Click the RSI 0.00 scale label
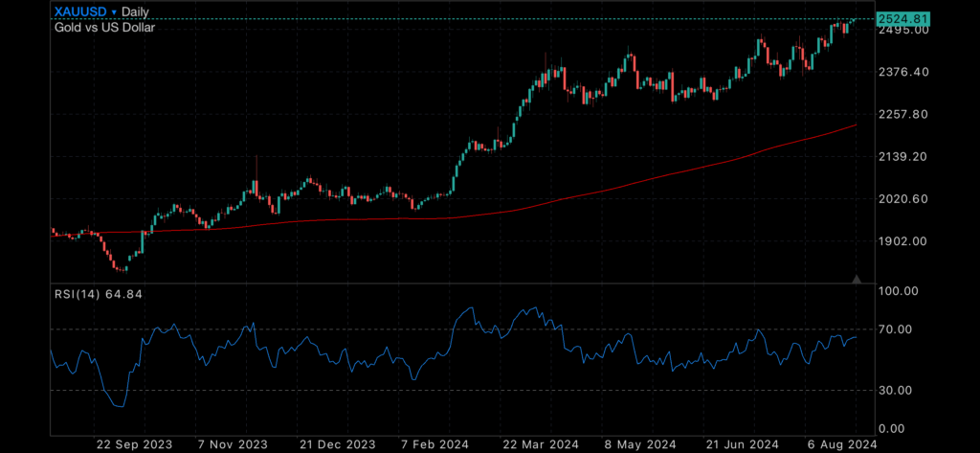This screenshot has height=453, width=980. pyautogui.click(x=892, y=429)
